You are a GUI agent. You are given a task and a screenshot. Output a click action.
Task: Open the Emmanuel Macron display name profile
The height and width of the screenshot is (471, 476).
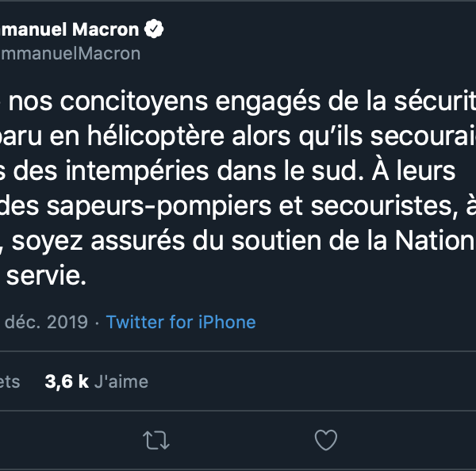point(70,30)
